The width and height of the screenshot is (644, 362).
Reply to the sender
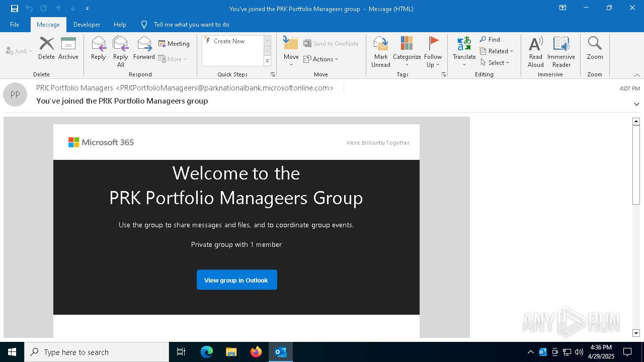[99, 48]
